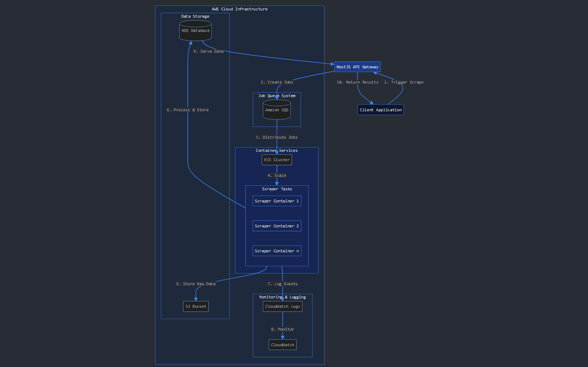This screenshot has height=367, width=588.
Task: Click Scraper Container n box
Action: click(277, 251)
